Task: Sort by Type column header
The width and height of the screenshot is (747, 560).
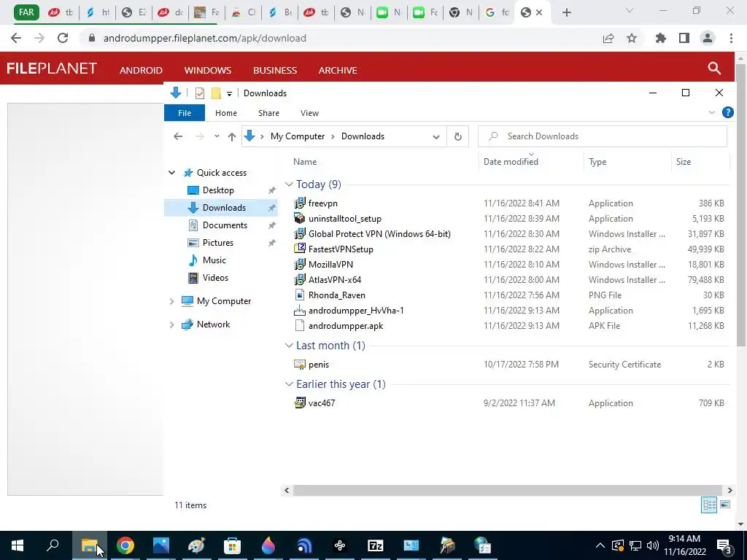Action: (x=627, y=161)
